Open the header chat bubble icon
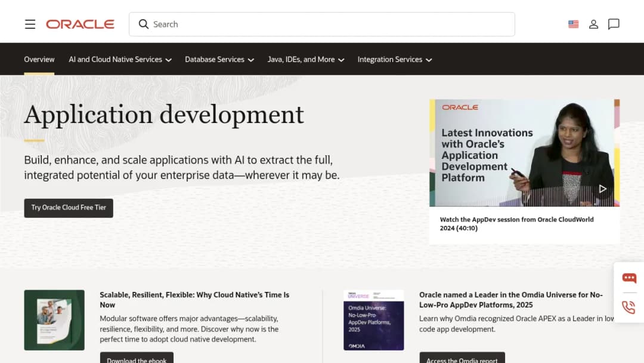The height and width of the screenshot is (363, 644). (614, 24)
